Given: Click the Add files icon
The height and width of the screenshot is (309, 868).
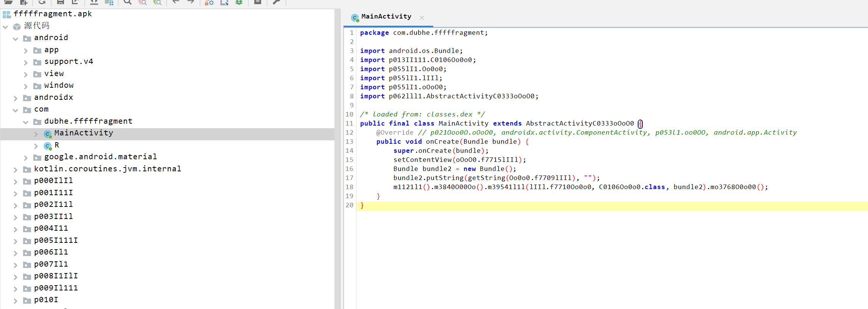Looking at the screenshot, I should [x=23, y=2].
